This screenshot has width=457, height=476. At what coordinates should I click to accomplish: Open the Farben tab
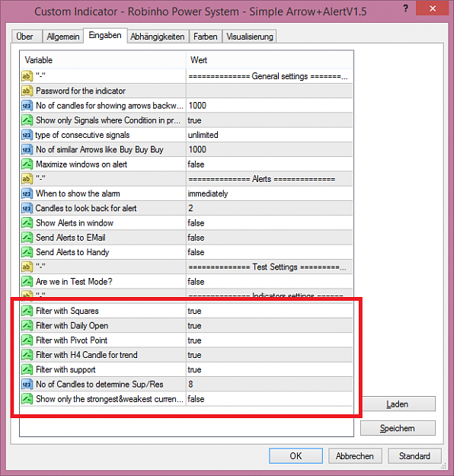(x=206, y=37)
